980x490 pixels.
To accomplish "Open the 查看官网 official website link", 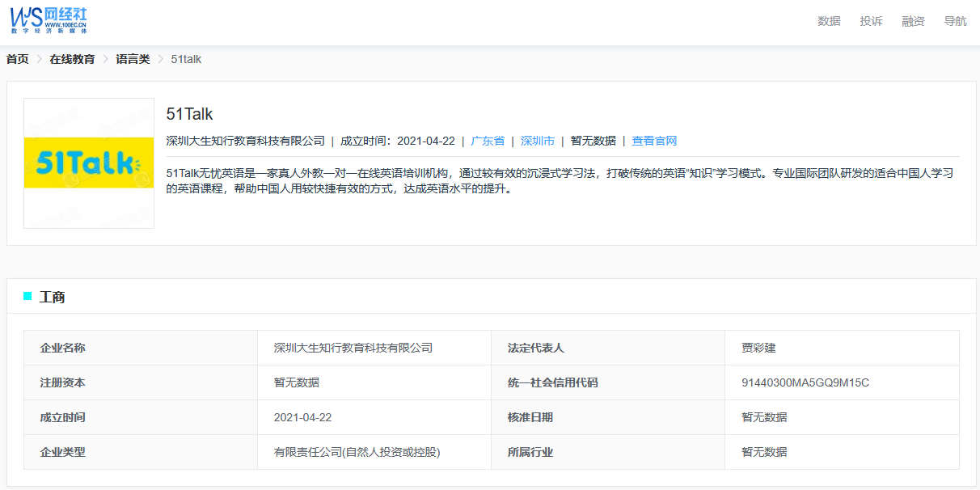I will (x=654, y=141).
